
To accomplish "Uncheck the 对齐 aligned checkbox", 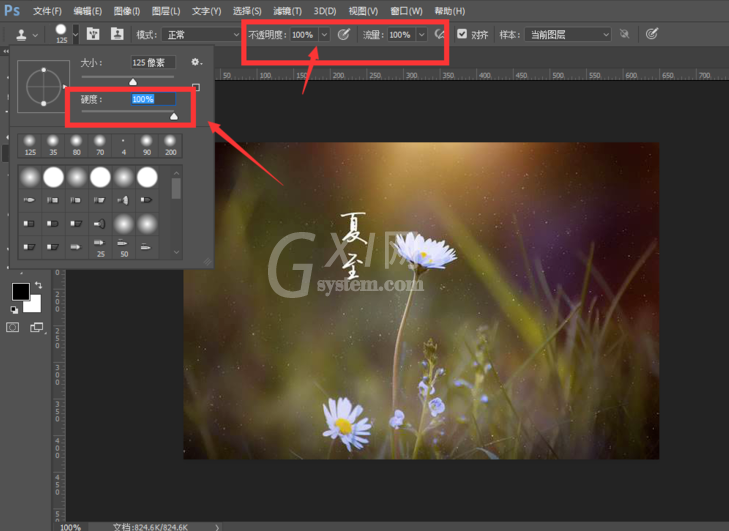I will (462, 34).
